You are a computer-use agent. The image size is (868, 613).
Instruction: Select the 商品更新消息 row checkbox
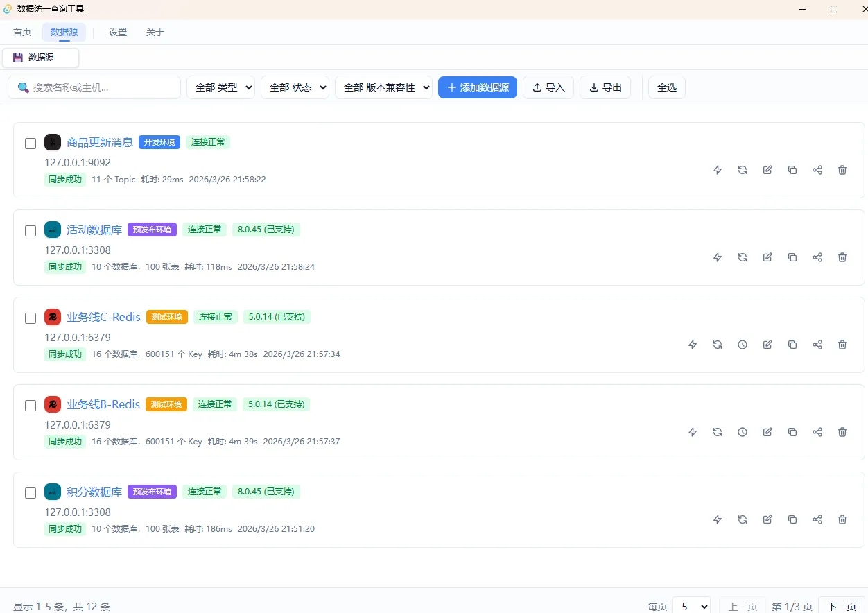point(31,144)
